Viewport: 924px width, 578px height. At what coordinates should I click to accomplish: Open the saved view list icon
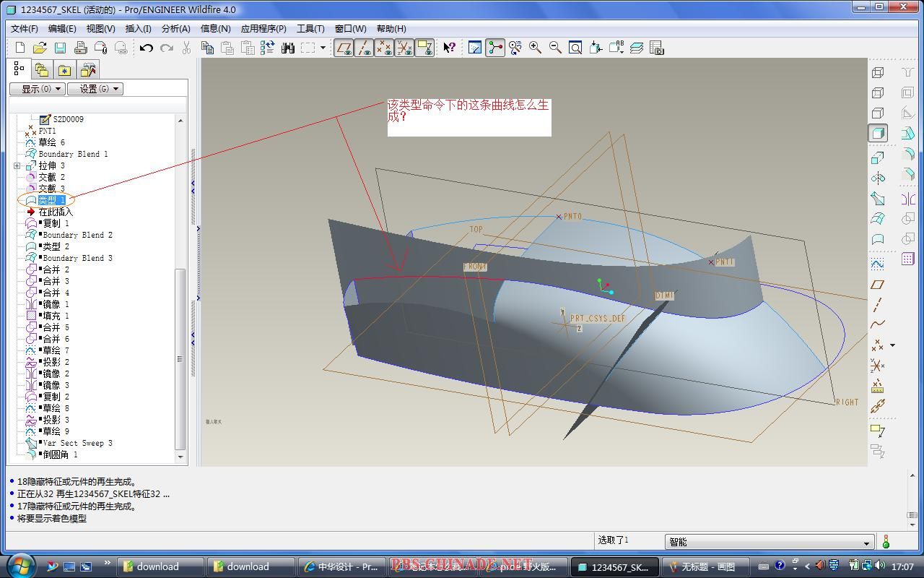(x=616, y=48)
